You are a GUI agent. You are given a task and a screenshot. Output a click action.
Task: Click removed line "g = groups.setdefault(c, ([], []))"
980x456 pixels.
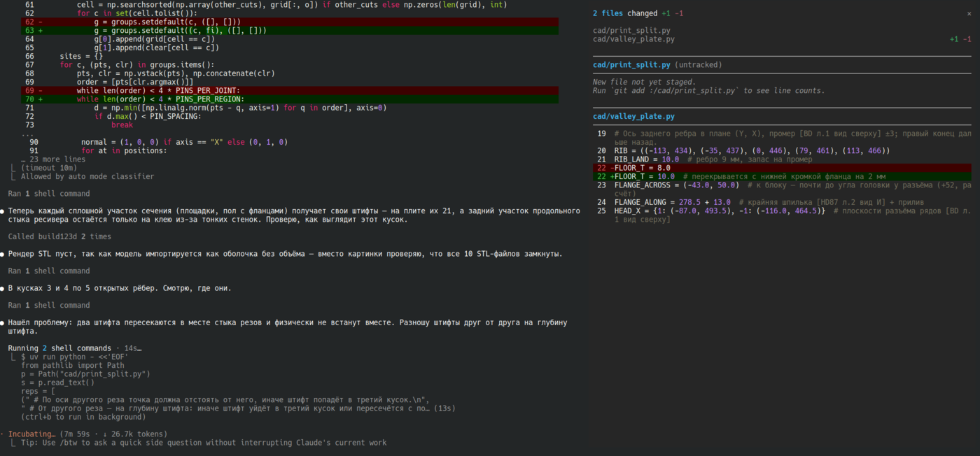290,22
